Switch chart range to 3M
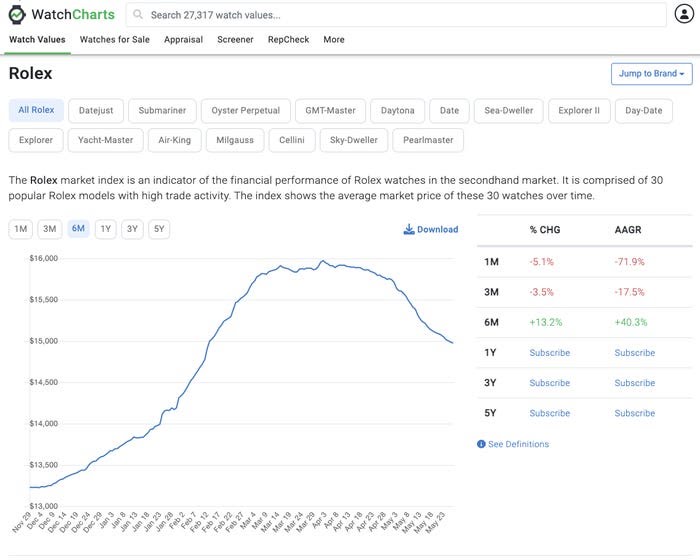Image resolution: width=700 pixels, height=560 pixels. (49, 229)
